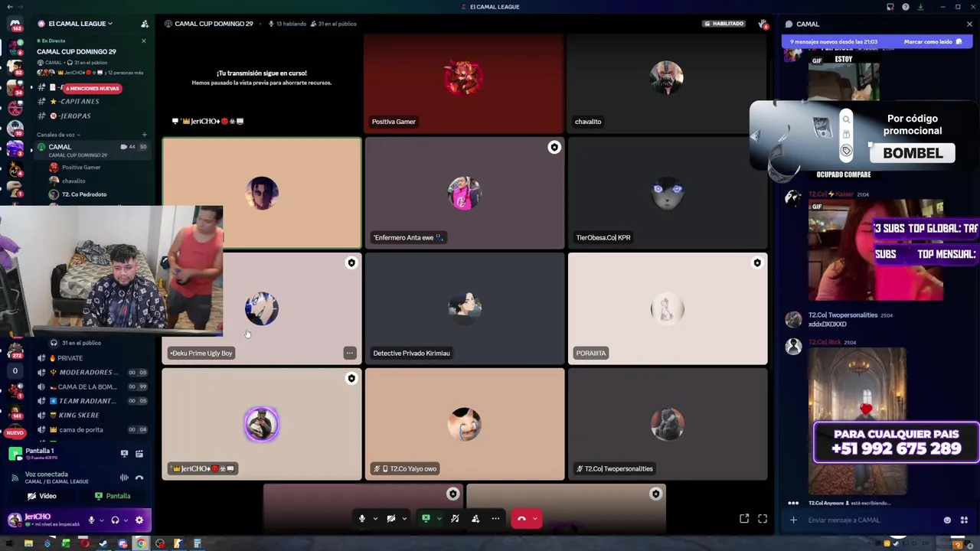
Task: Focus the Positiva Gamer video tile
Action: pyautogui.click(x=464, y=83)
